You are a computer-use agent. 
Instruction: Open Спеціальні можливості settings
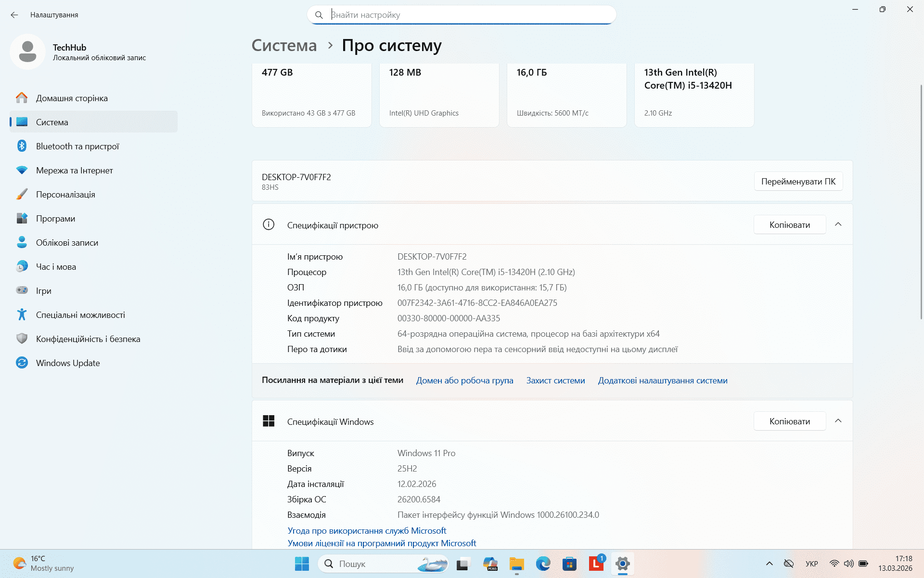pyautogui.click(x=94, y=315)
